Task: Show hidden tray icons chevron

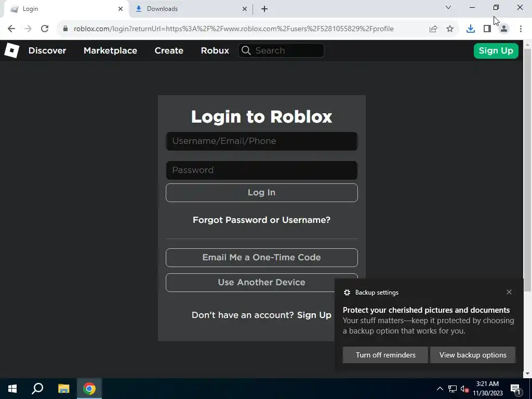Action: coord(440,389)
